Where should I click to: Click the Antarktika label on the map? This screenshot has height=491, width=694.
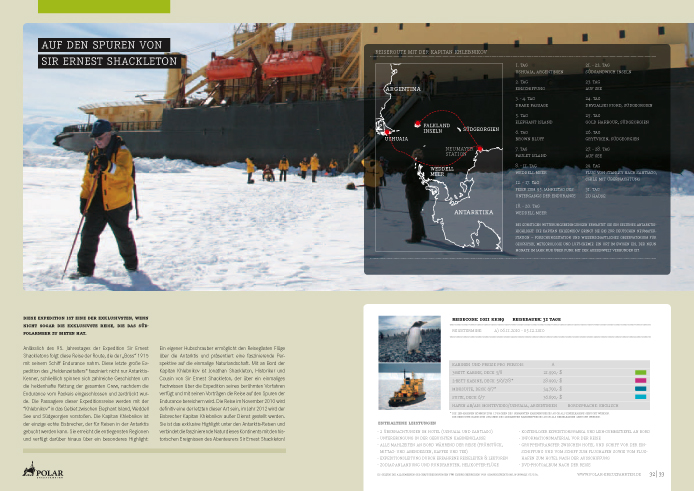[x=472, y=212]
